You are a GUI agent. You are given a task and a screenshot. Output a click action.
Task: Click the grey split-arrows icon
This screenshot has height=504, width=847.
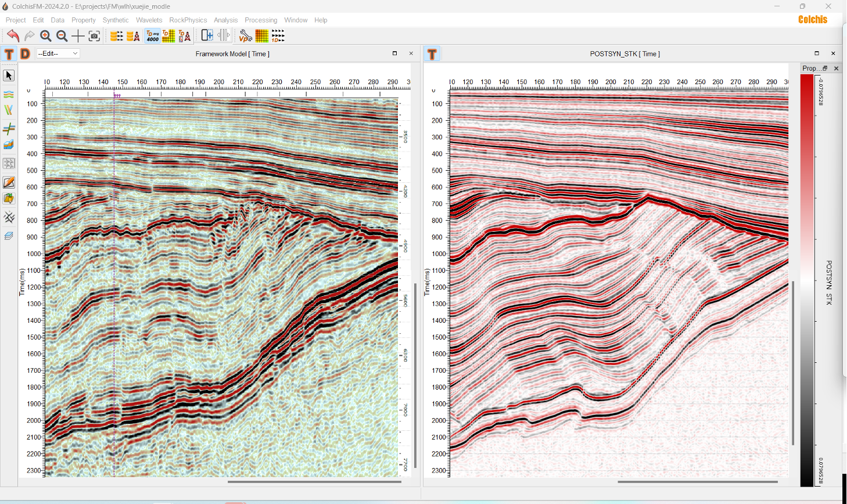[x=224, y=36]
